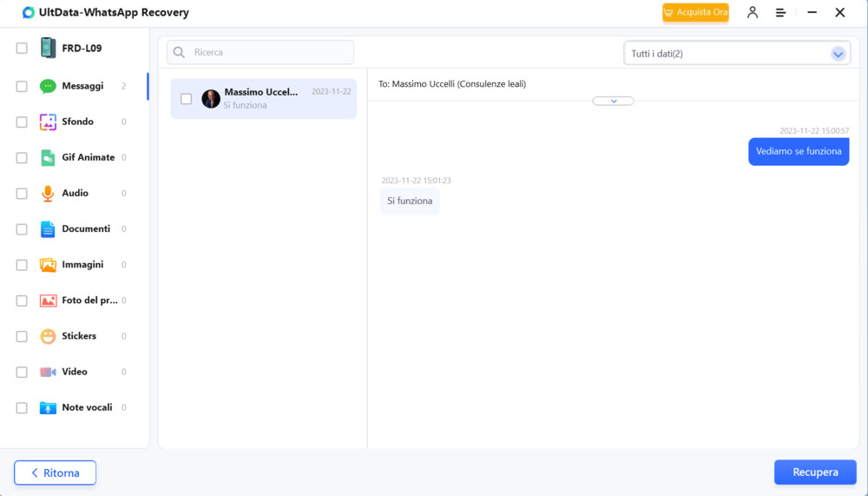Click the Recupera button
The width and height of the screenshot is (868, 496).
[815, 473]
